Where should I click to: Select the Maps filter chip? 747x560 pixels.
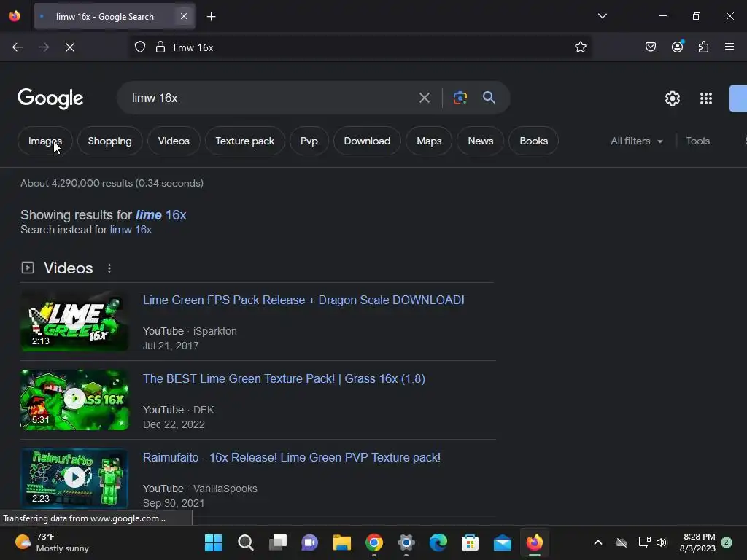click(429, 141)
